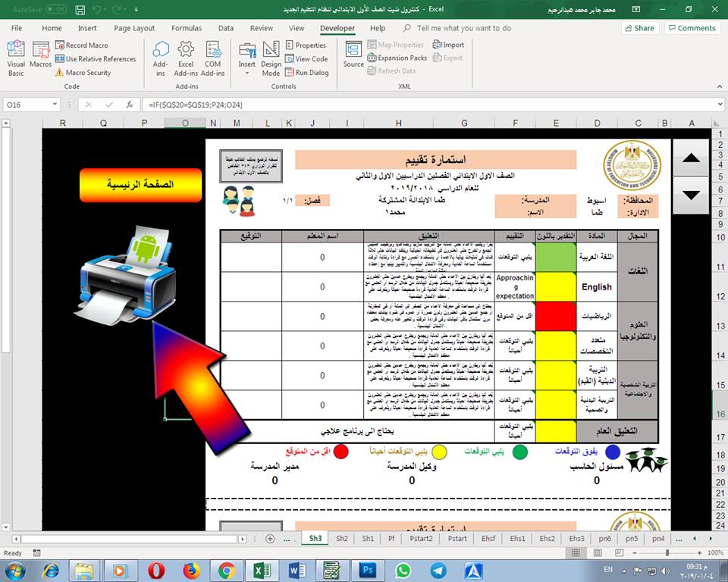The width and height of the screenshot is (728, 582).
Task: Open the XML Source pane
Action: [353, 55]
